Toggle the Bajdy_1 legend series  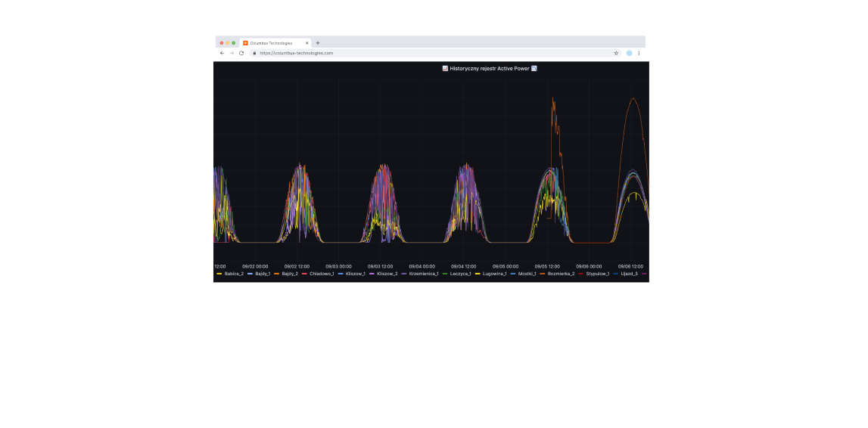click(x=263, y=274)
